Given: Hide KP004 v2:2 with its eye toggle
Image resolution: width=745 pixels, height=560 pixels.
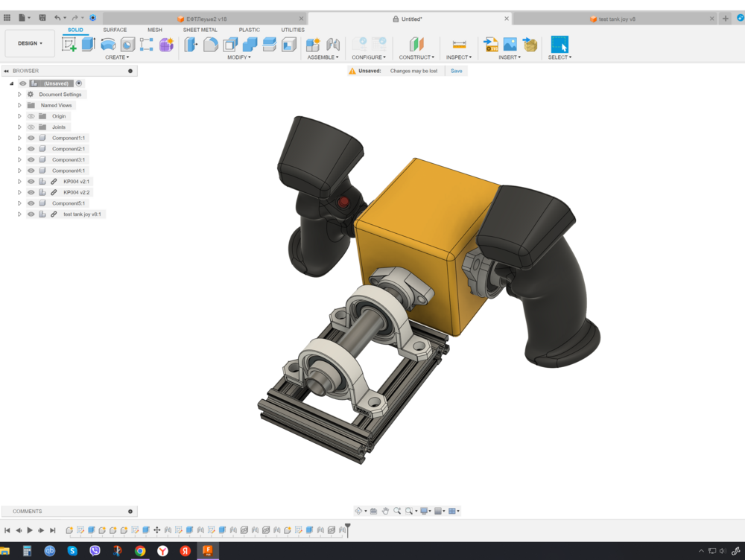Looking at the screenshot, I should tap(30, 192).
